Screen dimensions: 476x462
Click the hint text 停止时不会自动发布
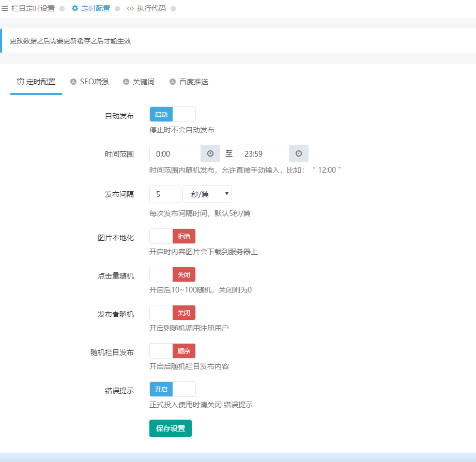click(182, 130)
